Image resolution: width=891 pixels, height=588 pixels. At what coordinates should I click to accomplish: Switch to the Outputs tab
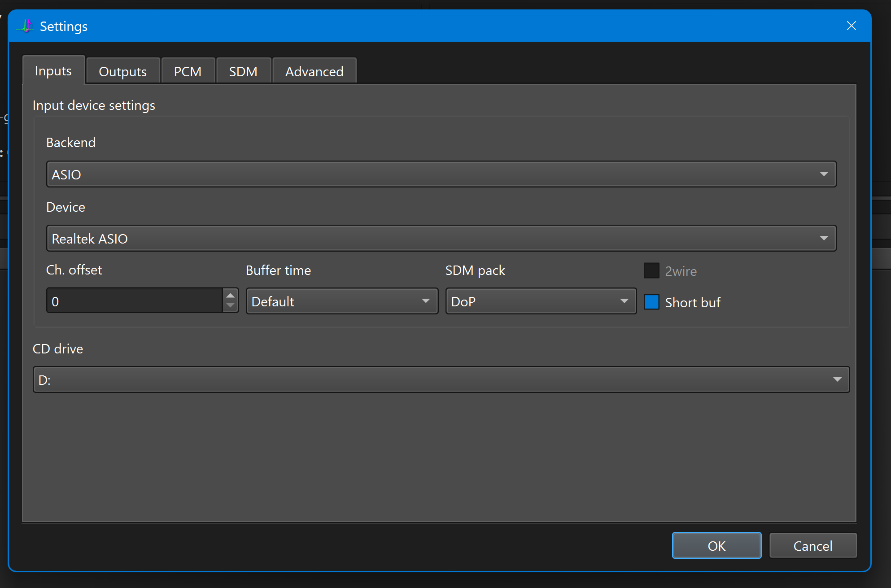(122, 72)
